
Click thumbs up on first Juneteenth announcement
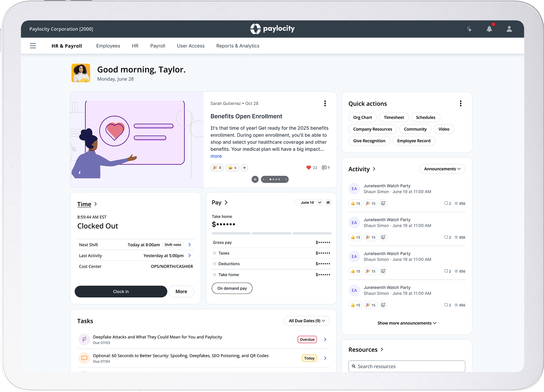356,203
